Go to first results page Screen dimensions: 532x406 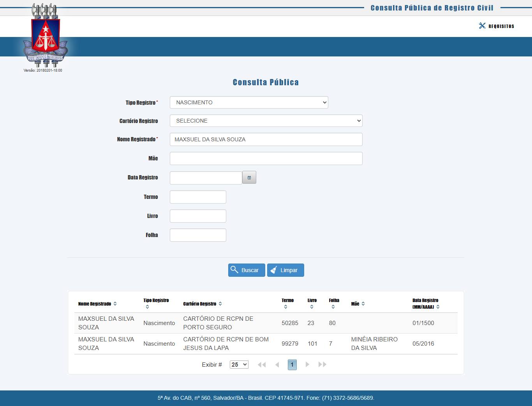pos(262,365)
